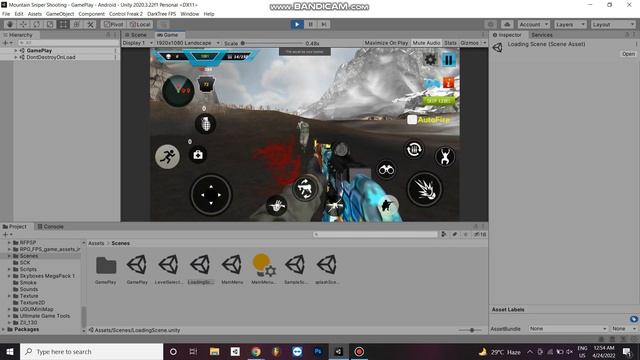This screenshot has width=640, height=360.
Task: Expand DontDestroyOnLoad in Hierarchy
Action: click(x=16, y=58)
